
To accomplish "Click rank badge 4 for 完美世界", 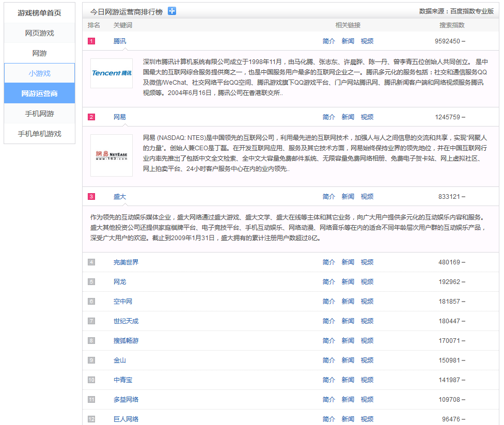I will point(91,262).
